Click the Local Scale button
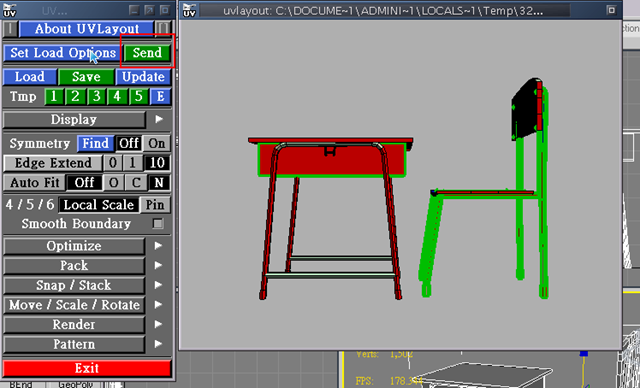 point(99,204)
